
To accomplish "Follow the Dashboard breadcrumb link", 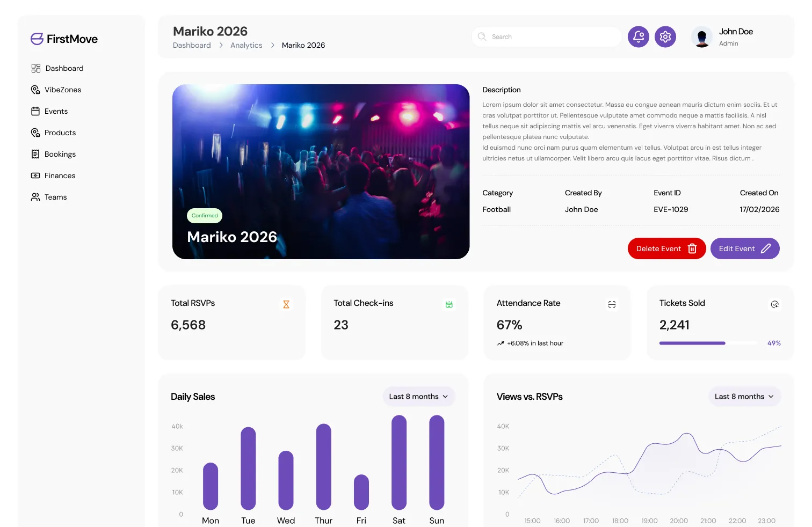I will [x=192, y=45].
